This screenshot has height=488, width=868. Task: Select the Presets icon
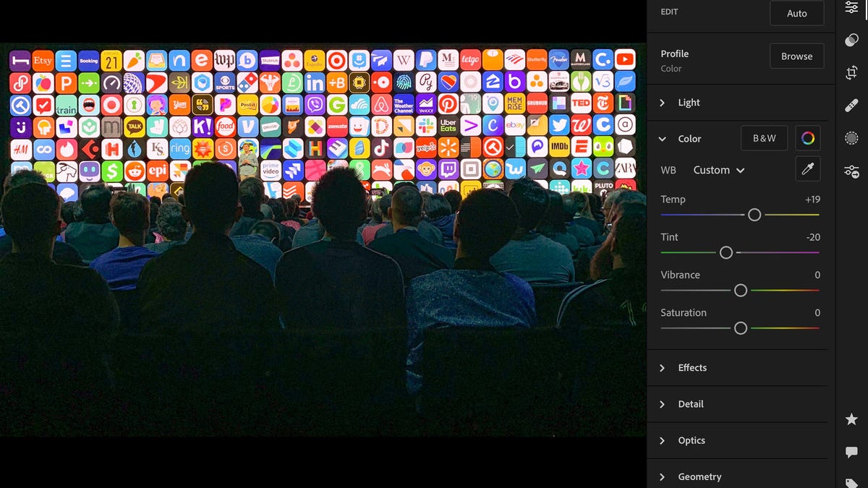tap(851, 40)
